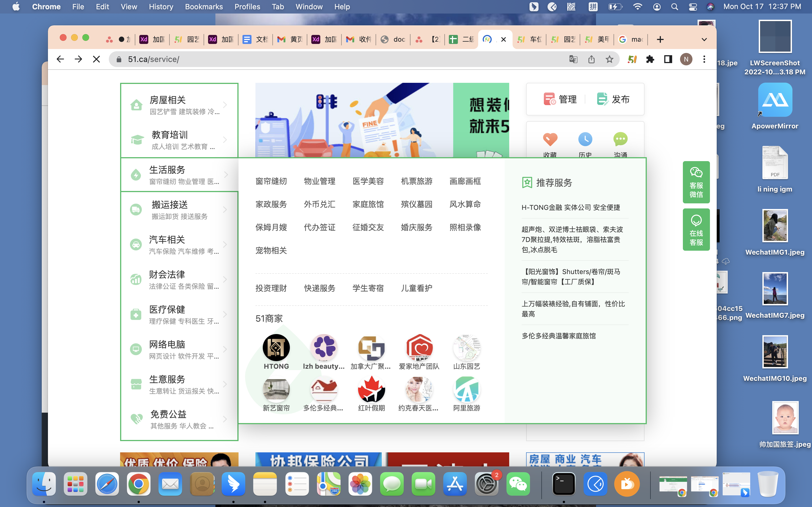Click the 管理 manage icon
812x507 pixels.
[550, 99]
